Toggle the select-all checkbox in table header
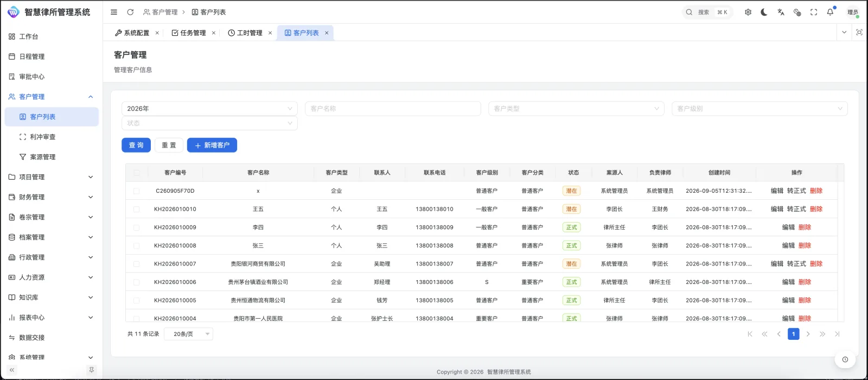868x380 pixels. (137, 173)
